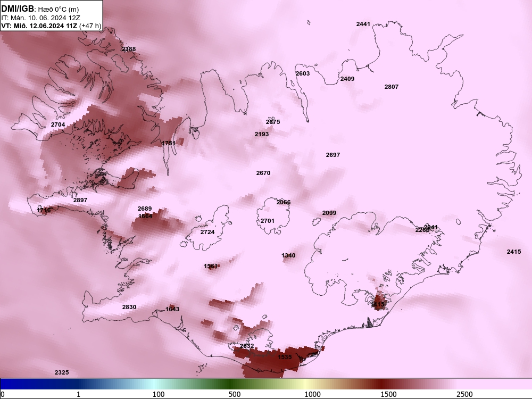The image size is (532, 399).
Task: Click the 2193 height label
Action: click(x=262, y=135)
